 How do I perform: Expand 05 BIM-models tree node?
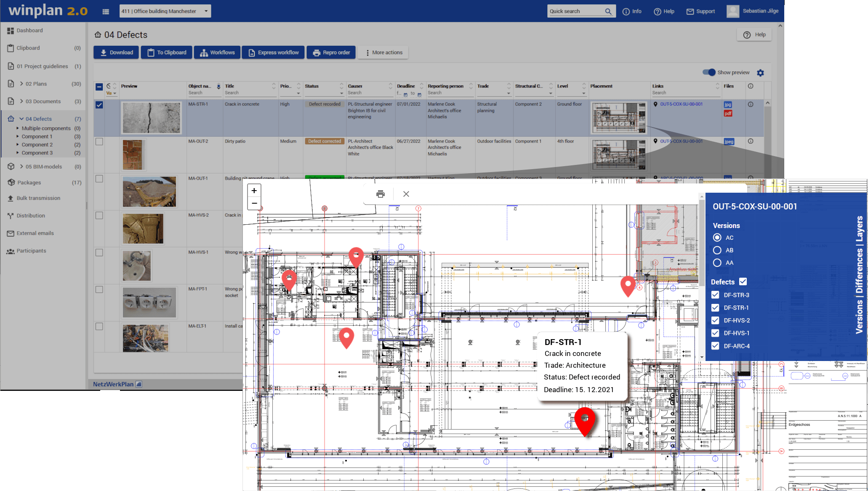click(x=21, y=167)
